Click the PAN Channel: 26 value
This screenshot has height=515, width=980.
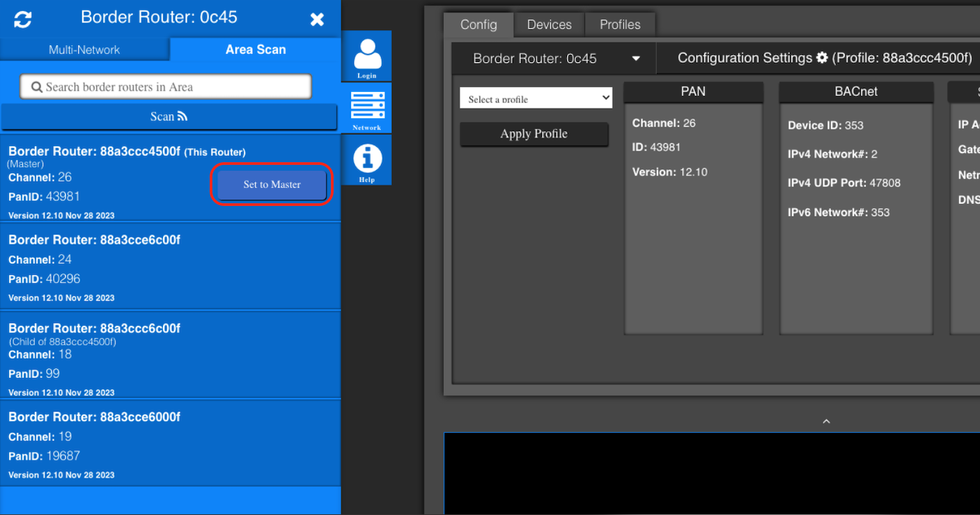[664, 123]
